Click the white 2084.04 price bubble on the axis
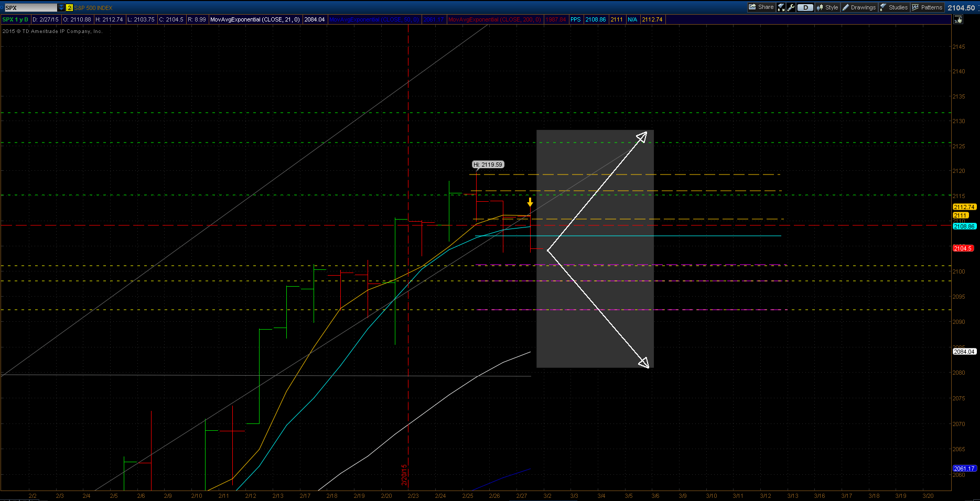The image size is (980, 501). pos(964,352)
